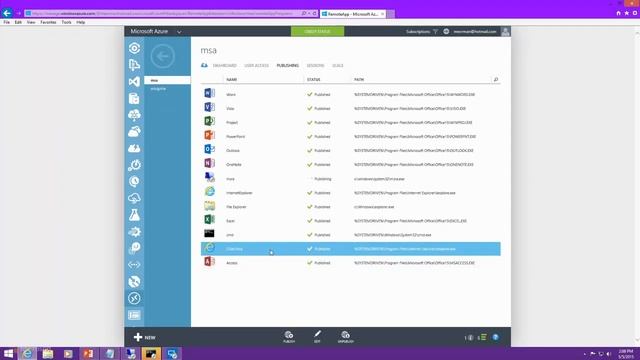The height and width of the screenshot is (360, 640).
Task: Open File Explorer from the taskbar
Action: [48, 353]
